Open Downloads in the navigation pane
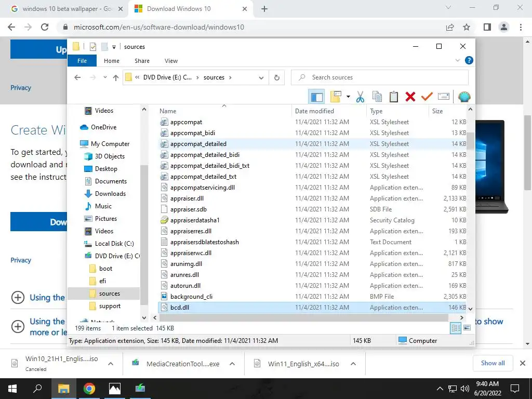The width and height of the screenshot is (532, 399). click(110, 194)
